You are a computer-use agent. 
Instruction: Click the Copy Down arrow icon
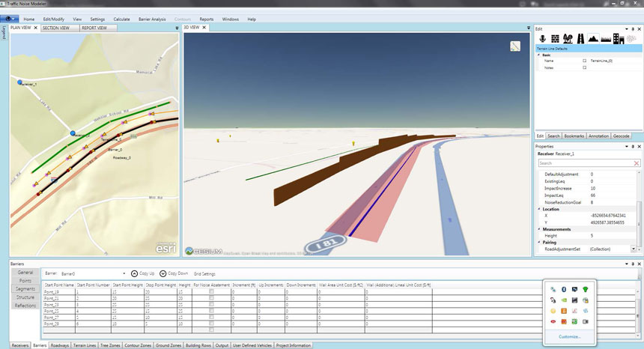[163, 273]
